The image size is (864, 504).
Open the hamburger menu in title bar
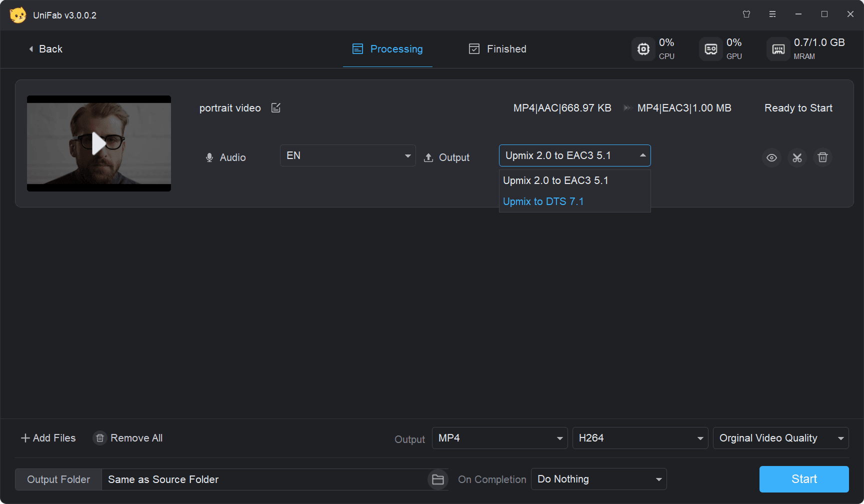(772, 14)
